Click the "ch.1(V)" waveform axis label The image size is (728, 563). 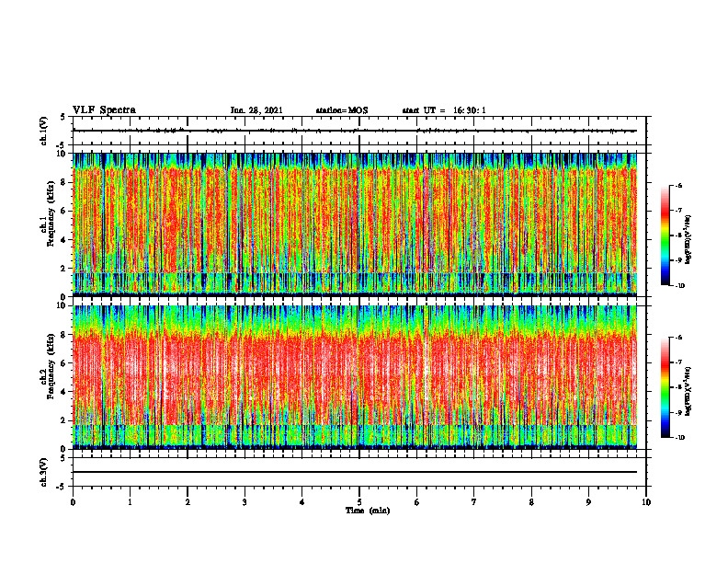(x=43, y=131)
